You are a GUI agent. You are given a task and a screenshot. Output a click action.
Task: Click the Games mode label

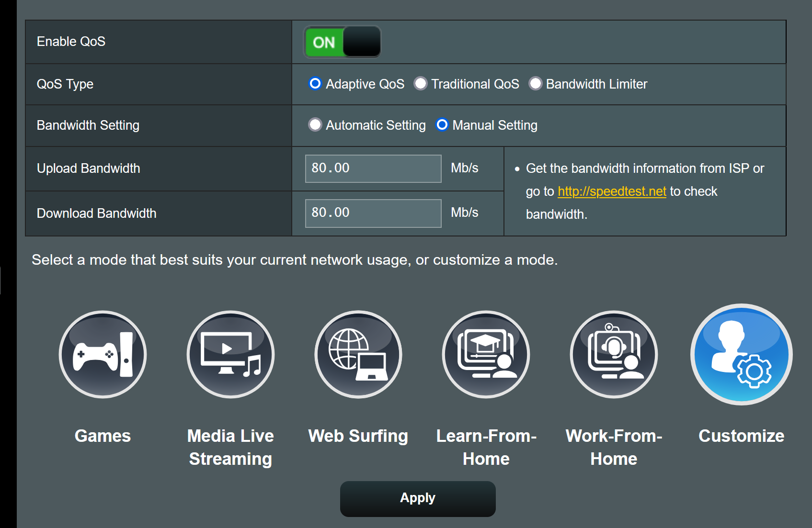tap(103, 436)
